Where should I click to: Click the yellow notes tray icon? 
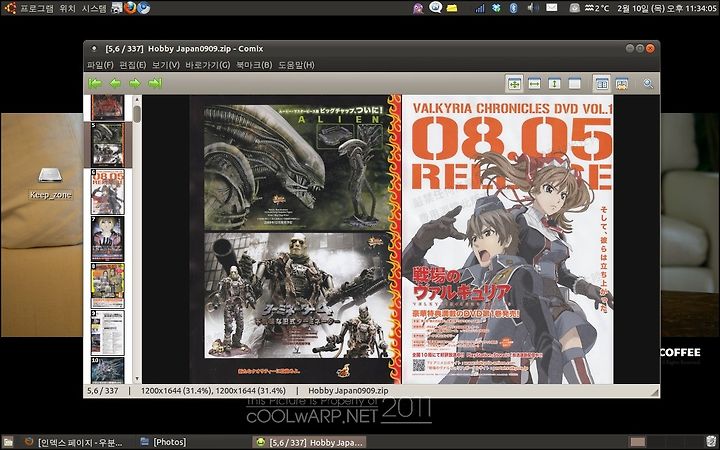[x=452, y=8]
